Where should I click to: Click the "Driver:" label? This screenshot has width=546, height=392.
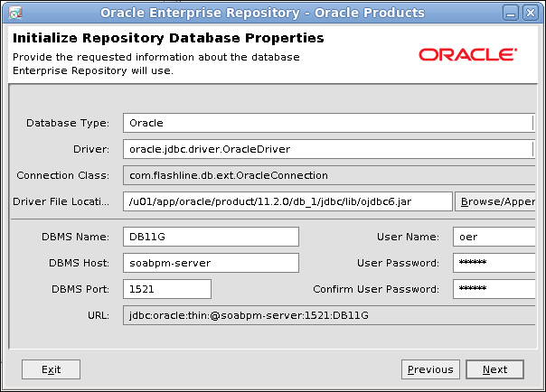tap(91, 149)
